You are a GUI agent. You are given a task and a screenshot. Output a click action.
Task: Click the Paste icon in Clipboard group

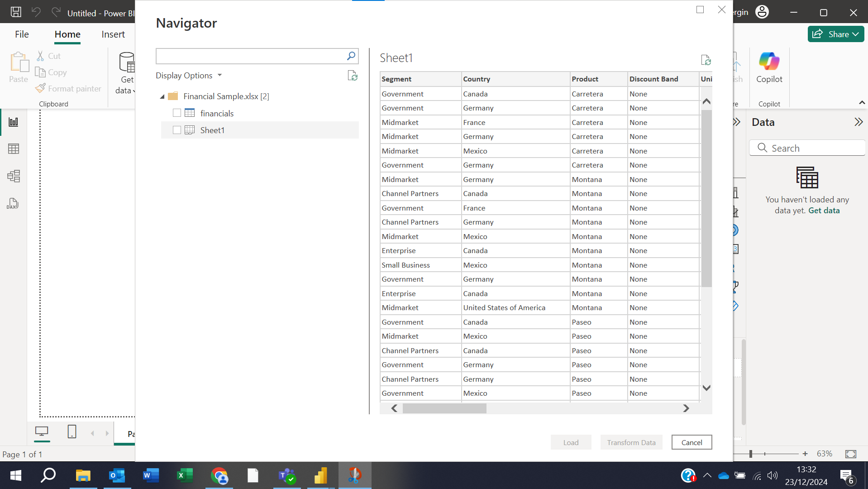[x=19, y=62]
